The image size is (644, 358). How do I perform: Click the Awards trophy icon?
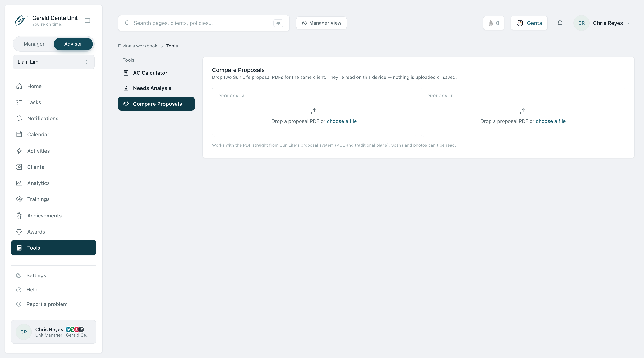(19, 232)
